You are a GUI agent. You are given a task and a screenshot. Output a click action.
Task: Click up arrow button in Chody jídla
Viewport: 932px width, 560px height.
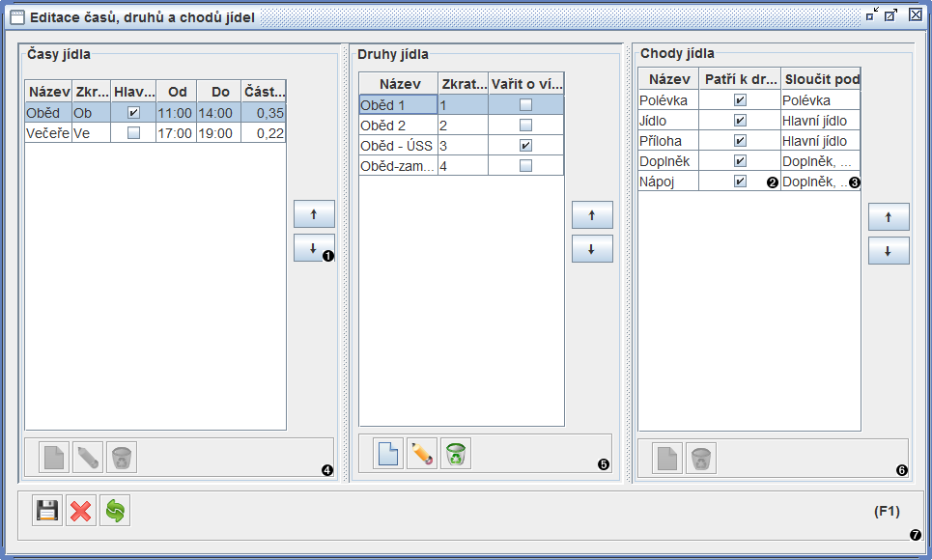click(x=889, y=217)
